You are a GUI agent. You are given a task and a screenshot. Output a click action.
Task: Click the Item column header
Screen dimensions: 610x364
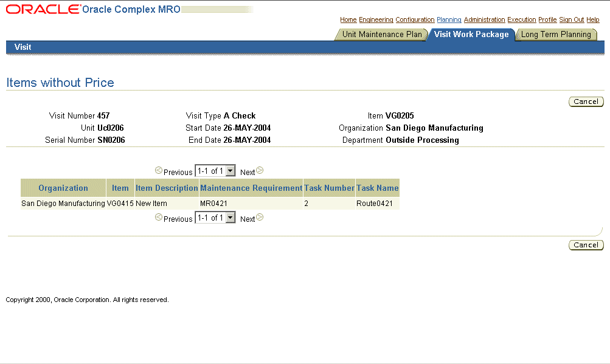tap(120, 188)
